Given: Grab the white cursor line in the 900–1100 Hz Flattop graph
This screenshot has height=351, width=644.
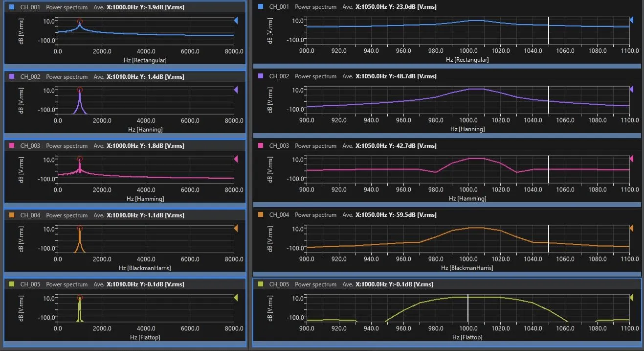Looking at the screenshot, I should (x=468, y=308).
